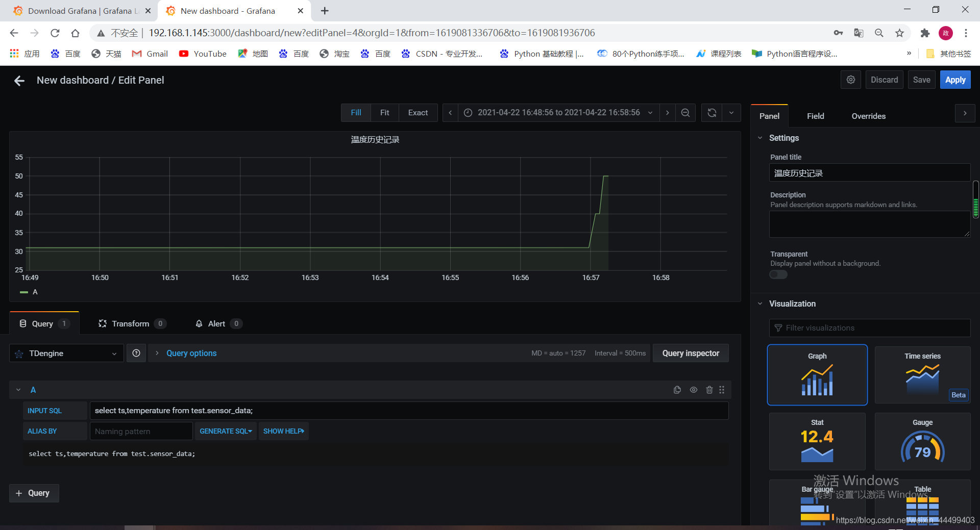Screen dimensions: 980x530
Task: Click series A legend color swatch
Action: click(24, 292)
